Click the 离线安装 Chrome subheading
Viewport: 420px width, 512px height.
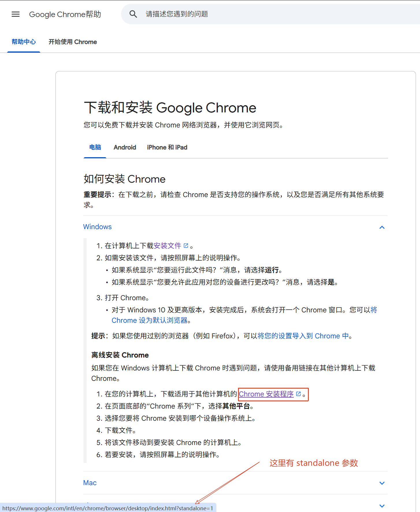pyautogui.click(x=120, y=355)
